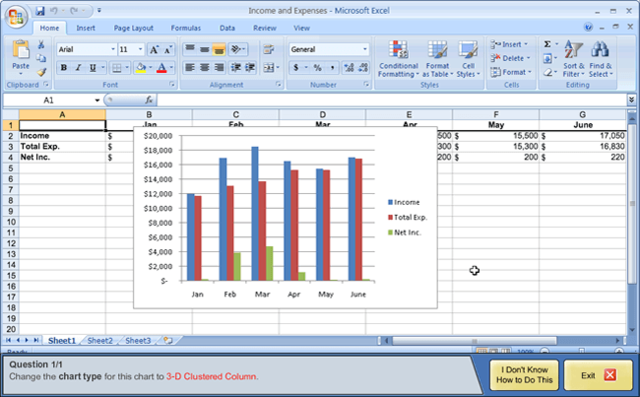Save the workbook from the Quick Access toolbar
The height and width of the screenshot is (397, 640).
coord(40,11)
